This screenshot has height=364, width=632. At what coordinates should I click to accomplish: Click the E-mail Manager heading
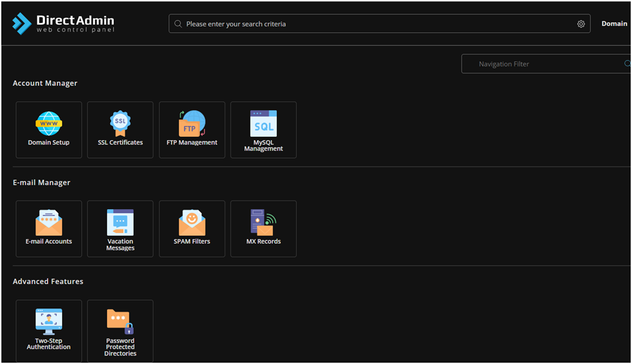click(41, 183)
